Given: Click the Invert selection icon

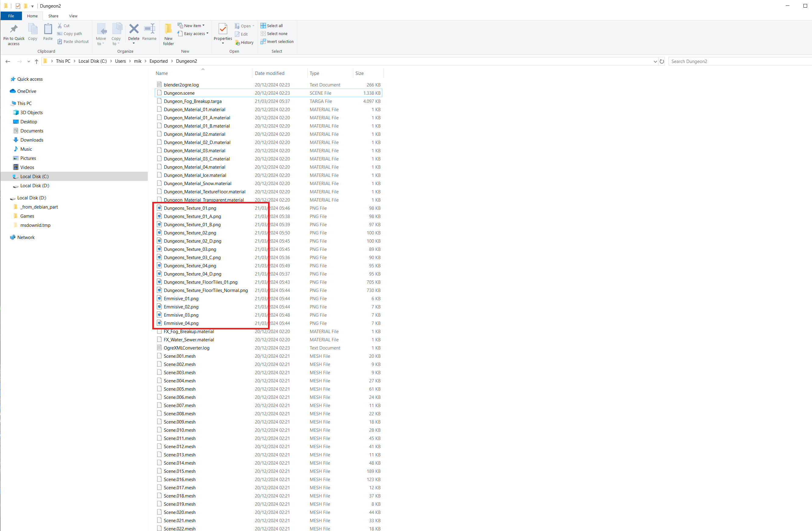Looking at the screenshot, I should coord(263,42).
